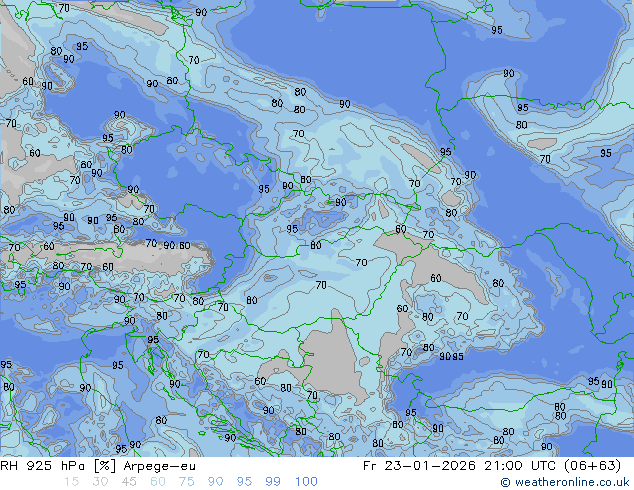634x490 pixels.
Task: Click legend value 90 in the color scale
Action: click(215, 482)
